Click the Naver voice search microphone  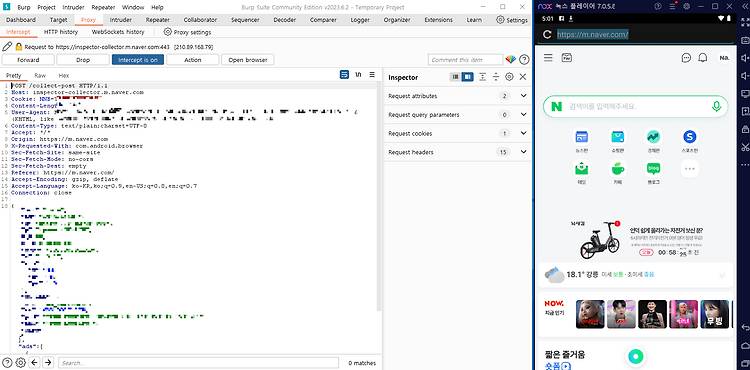pyautogui.click(x=716, y=106)
